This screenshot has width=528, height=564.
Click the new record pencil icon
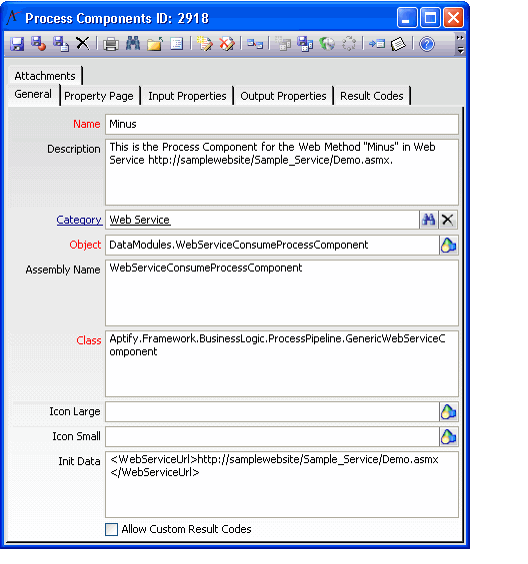point(205,44)
